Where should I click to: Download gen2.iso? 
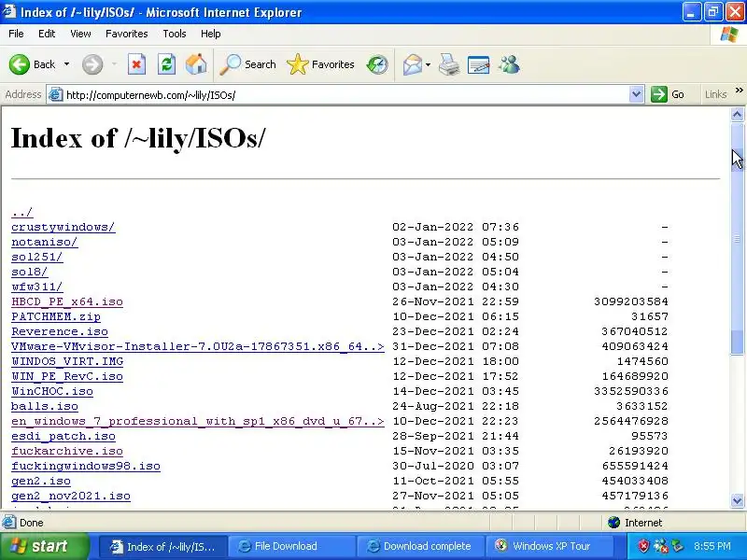[40, 481]
